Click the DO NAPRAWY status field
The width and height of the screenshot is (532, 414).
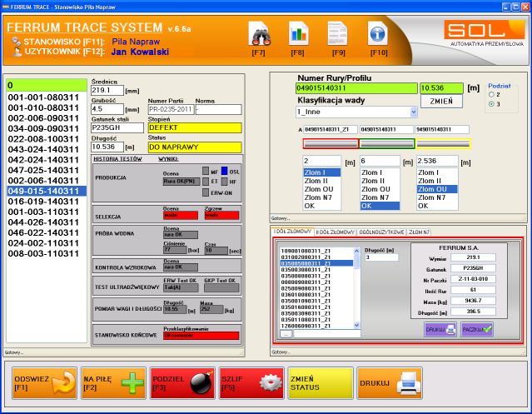(195, 147)
